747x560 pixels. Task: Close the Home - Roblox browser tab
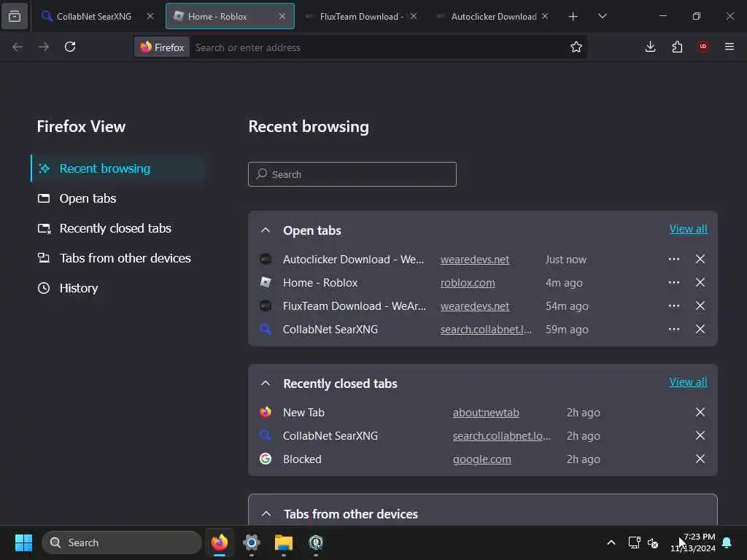pos(282,16)
